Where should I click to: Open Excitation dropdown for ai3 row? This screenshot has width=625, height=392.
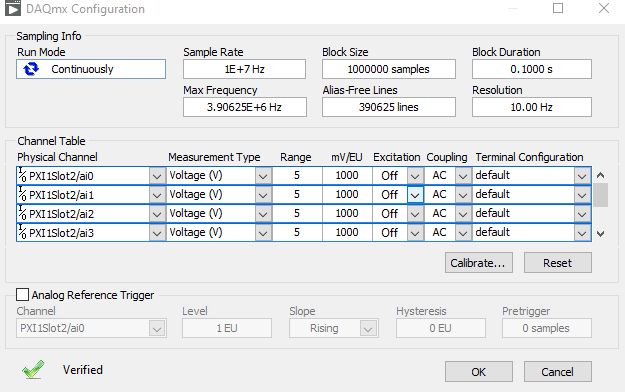coord(415,233)
